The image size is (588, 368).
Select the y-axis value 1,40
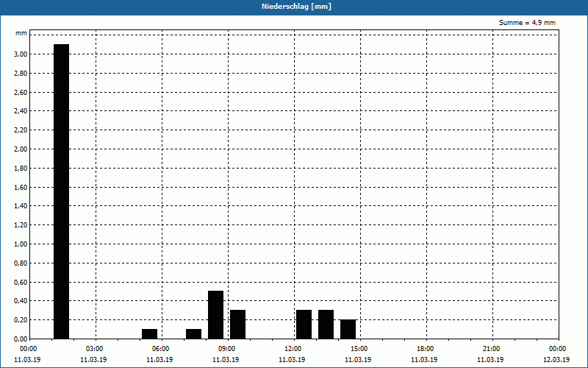coord(21,206)
